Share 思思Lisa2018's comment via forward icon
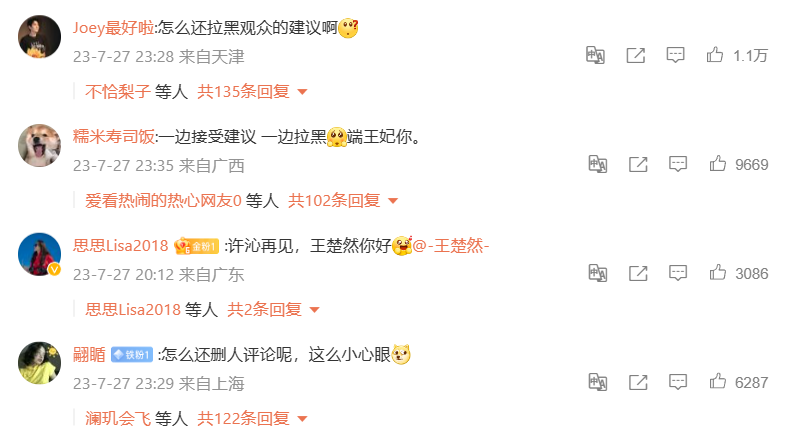789x440 pixels. [x=638, y=273]
